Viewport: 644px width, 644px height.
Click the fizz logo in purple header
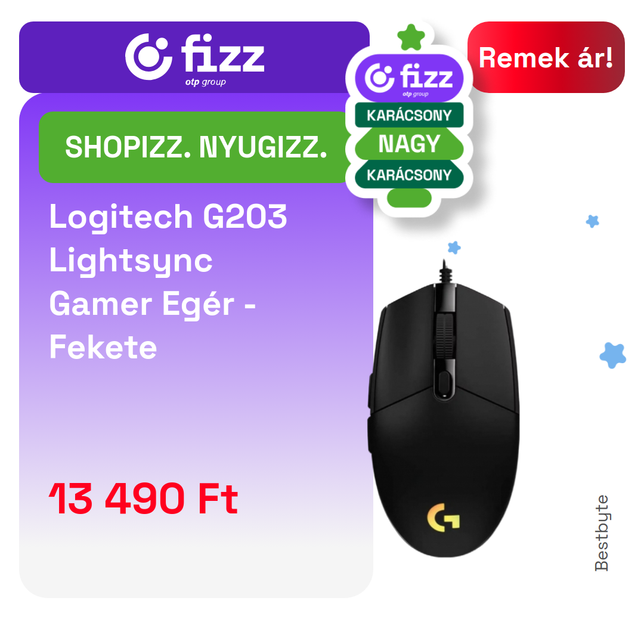pos(194,58)
